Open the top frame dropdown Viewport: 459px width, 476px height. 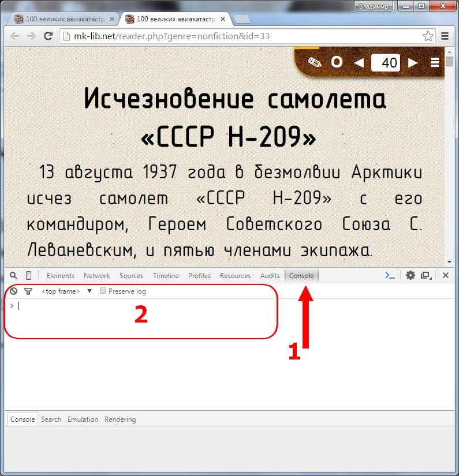coord(66,291)
